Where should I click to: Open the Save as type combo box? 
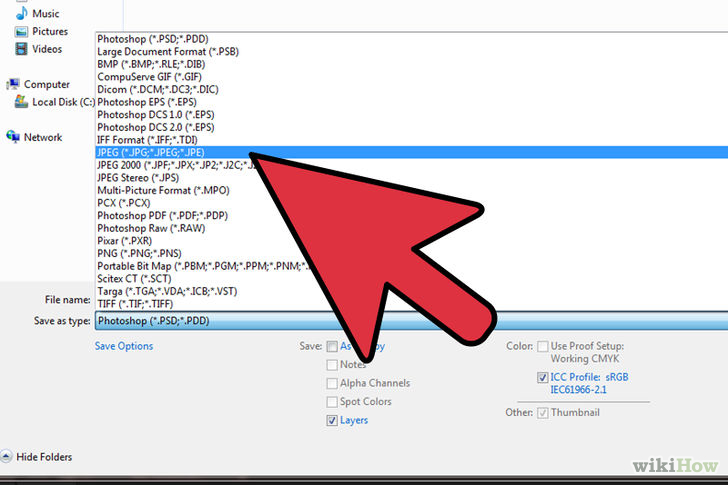pyautogui.click(x=411, y=321)
